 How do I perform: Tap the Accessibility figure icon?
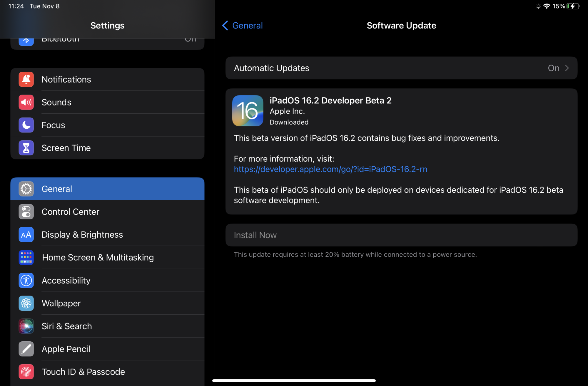pyautogui.click(x=26, y=281)
